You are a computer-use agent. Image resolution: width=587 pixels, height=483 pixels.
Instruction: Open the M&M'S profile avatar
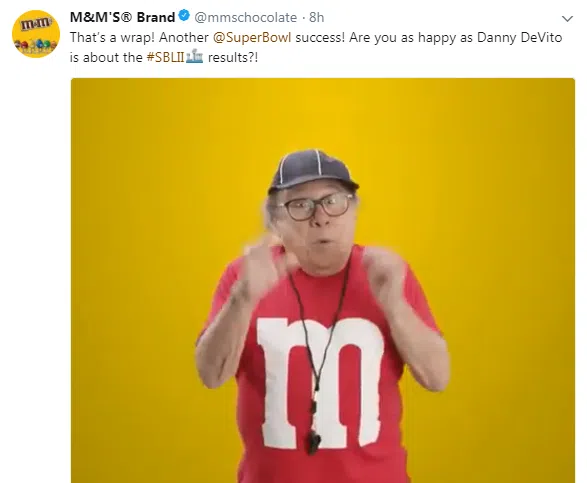36,34
